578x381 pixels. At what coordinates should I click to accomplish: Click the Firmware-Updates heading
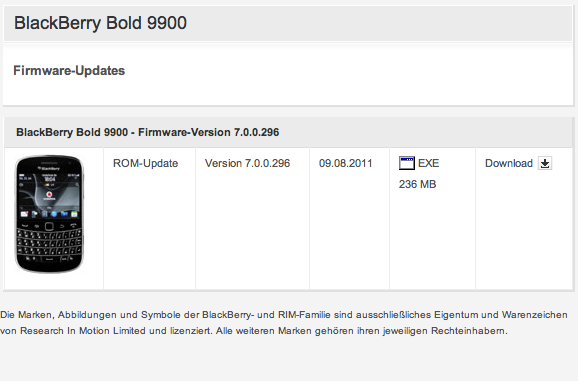(x=69, y=70)
